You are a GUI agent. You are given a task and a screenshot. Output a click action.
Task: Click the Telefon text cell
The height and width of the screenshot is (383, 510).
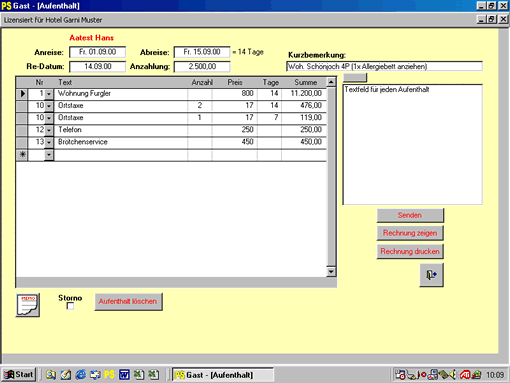point(121,130)
